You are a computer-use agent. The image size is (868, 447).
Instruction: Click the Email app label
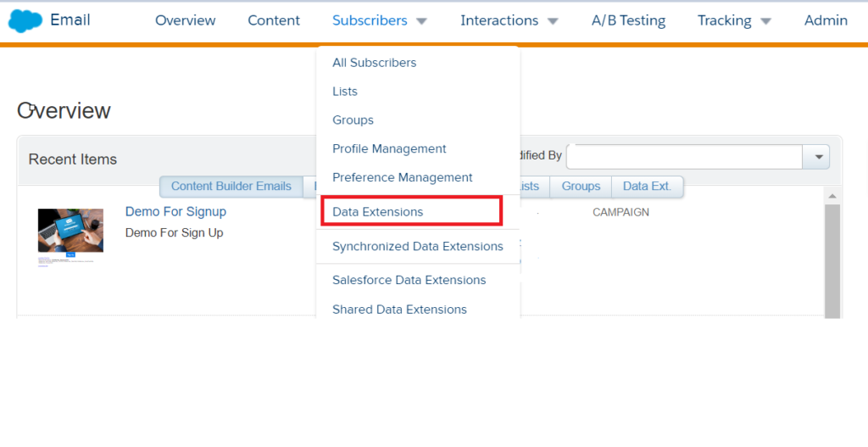pos(70,20)
